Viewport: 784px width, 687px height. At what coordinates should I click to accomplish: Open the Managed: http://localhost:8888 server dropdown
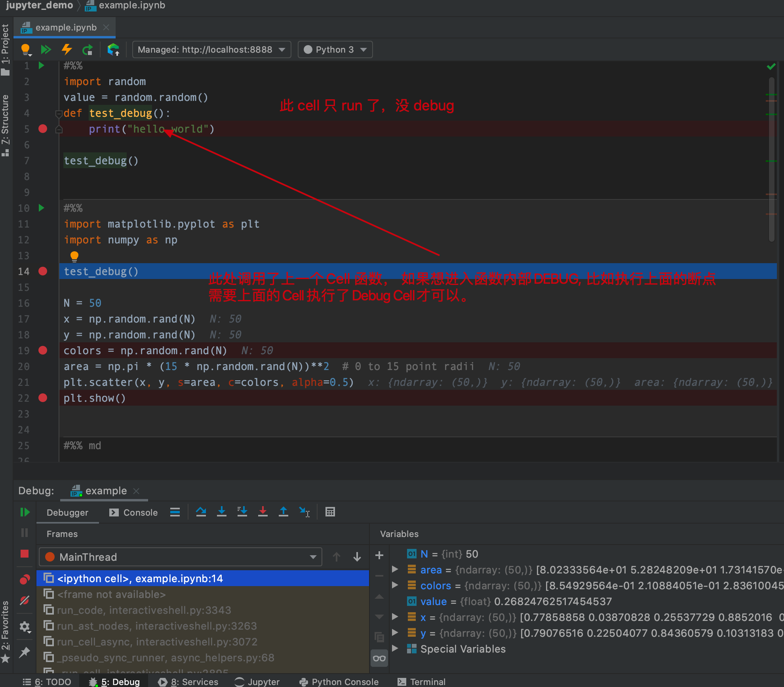point(212,49)
